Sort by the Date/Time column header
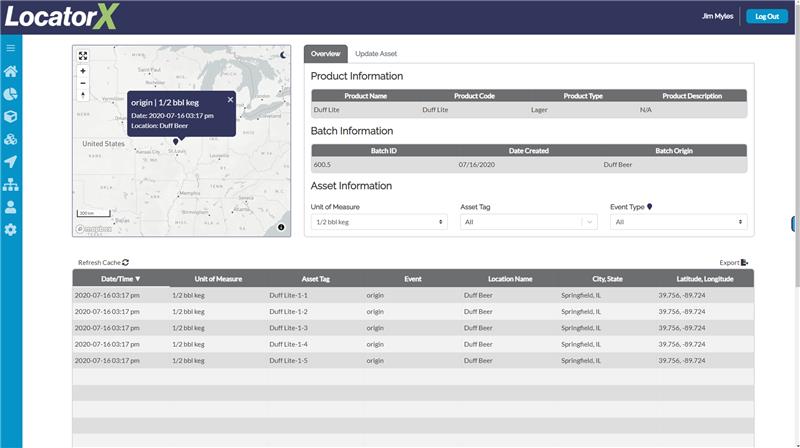Viewport: 800px width, 448px height. point(121,279)
